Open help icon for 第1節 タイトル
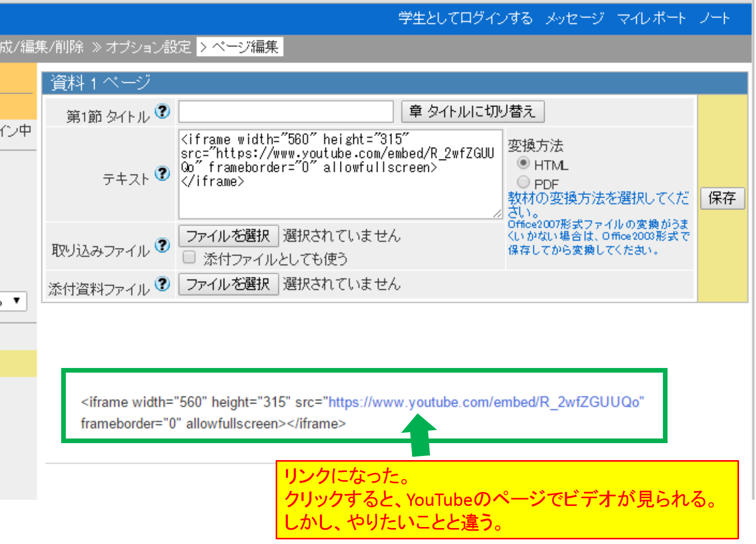Viewport: 756px width, 544px height. point(163,111)
